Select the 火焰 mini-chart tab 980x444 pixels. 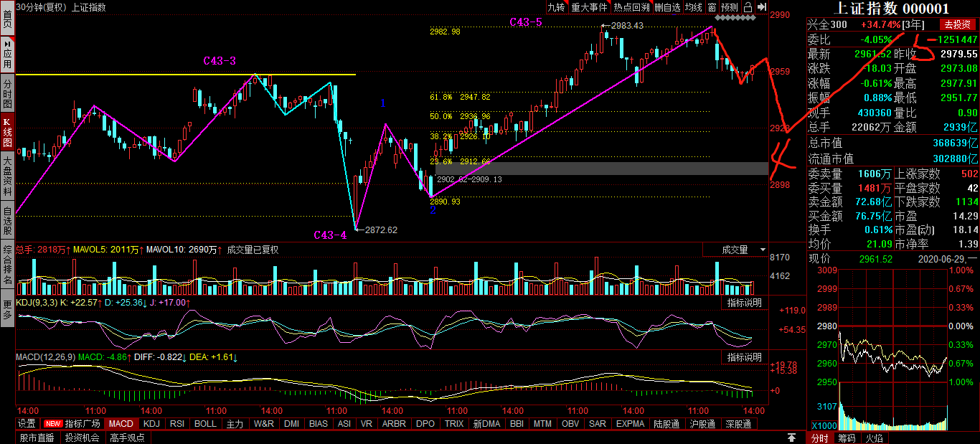click(874, 438)
